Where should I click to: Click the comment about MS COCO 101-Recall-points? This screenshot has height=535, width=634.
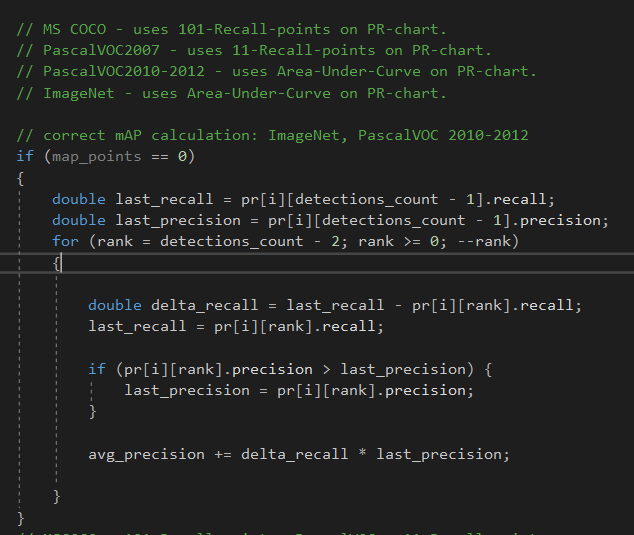[231, 30]
